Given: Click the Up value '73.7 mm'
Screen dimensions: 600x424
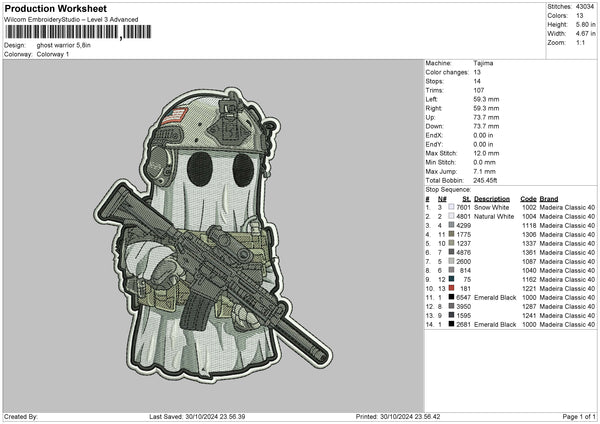Looking at the screenshot, I should pos(486,117).
